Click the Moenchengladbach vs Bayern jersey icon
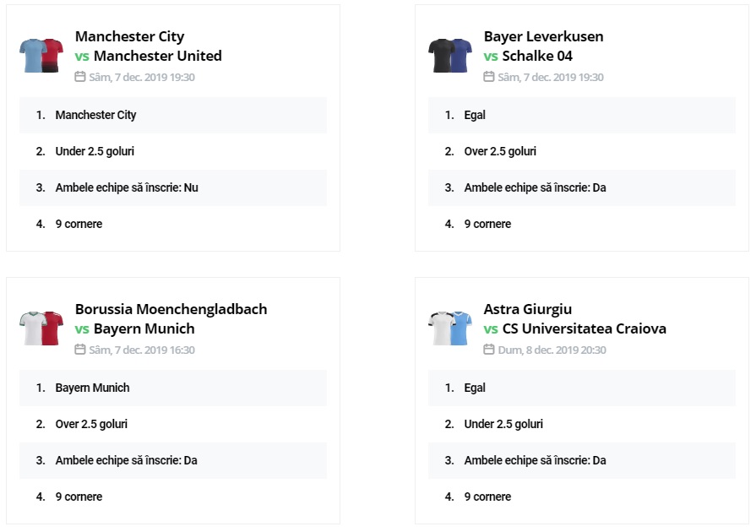756x532 pixels. pyautogui.click(x=41, y=328)
